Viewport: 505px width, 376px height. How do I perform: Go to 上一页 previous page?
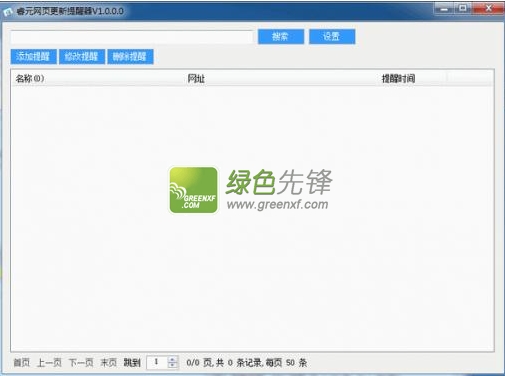point(49,362)
